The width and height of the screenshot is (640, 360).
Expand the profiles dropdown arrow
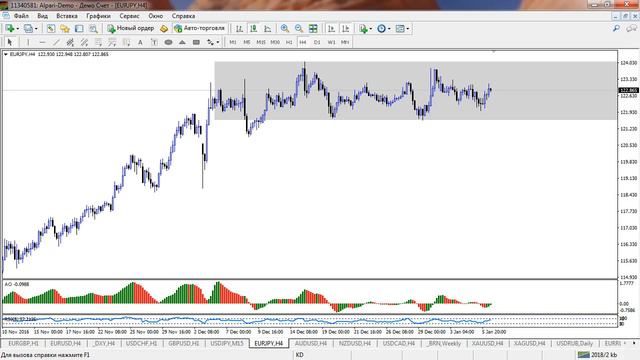[x=36, y=29]
